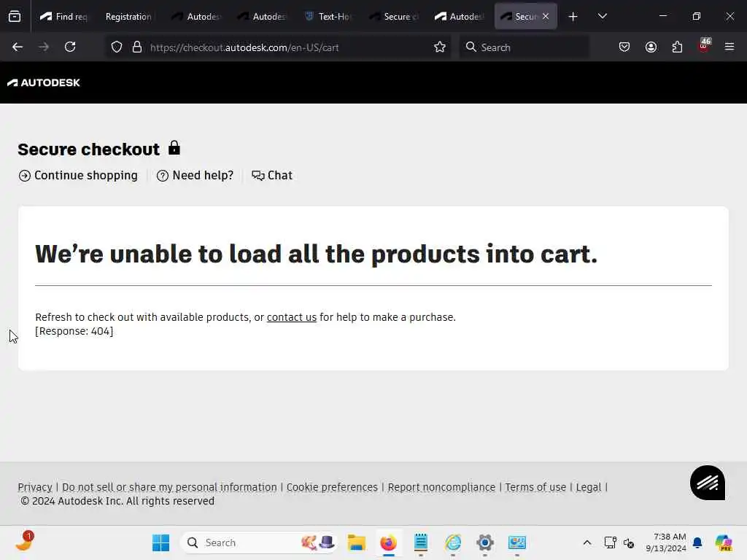Viewport: 747px width, 560px height.
Task: Save page to Pocket
Action: tap(624, 47)
